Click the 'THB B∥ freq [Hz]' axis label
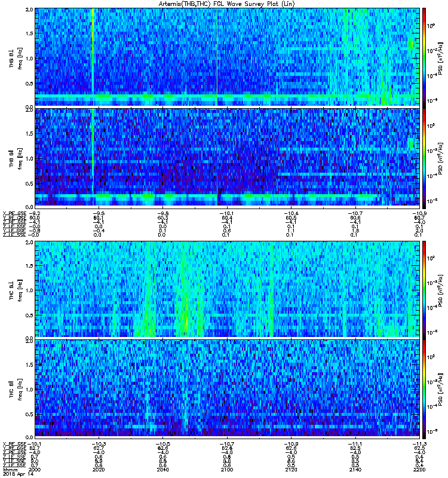Screen dimensions: 448x478 [16, 158]
